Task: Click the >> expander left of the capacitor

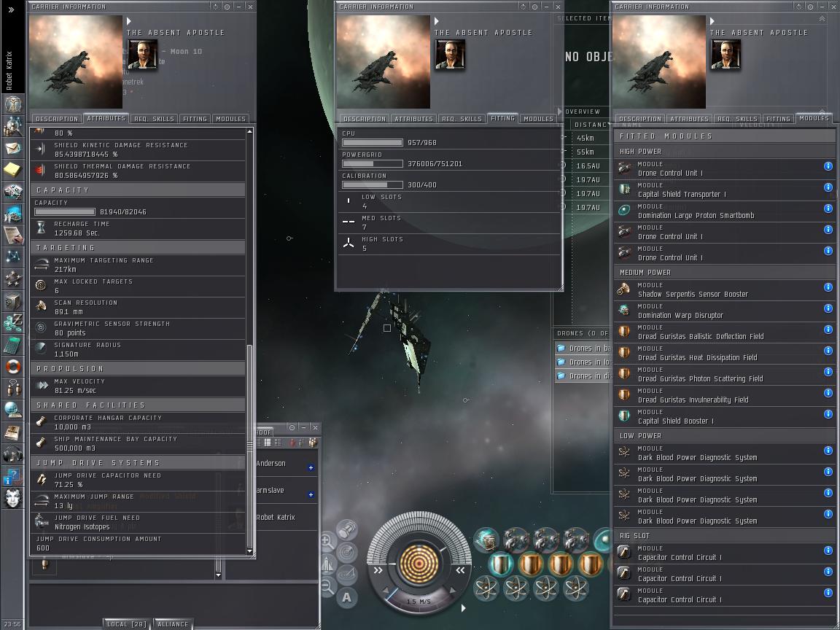Action: click(x=378, y=570)
